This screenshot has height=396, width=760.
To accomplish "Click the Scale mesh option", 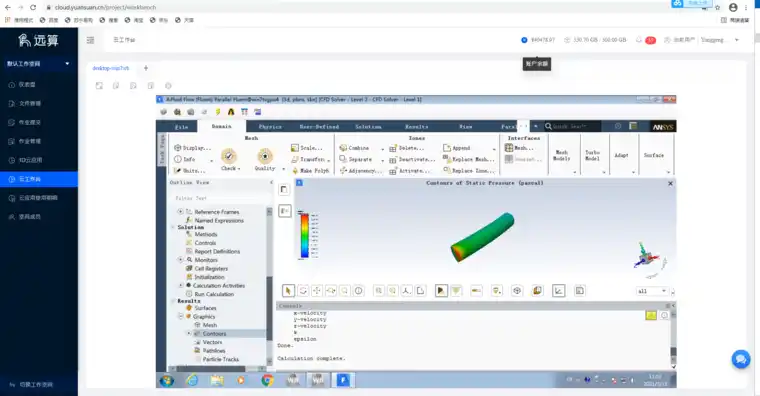I will [307, 148].
